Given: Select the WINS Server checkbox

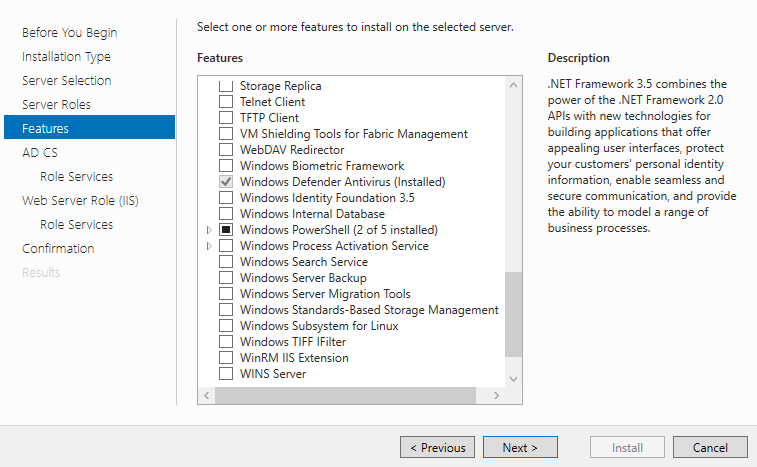Looking at the screenshot, I should pos(225,373).
